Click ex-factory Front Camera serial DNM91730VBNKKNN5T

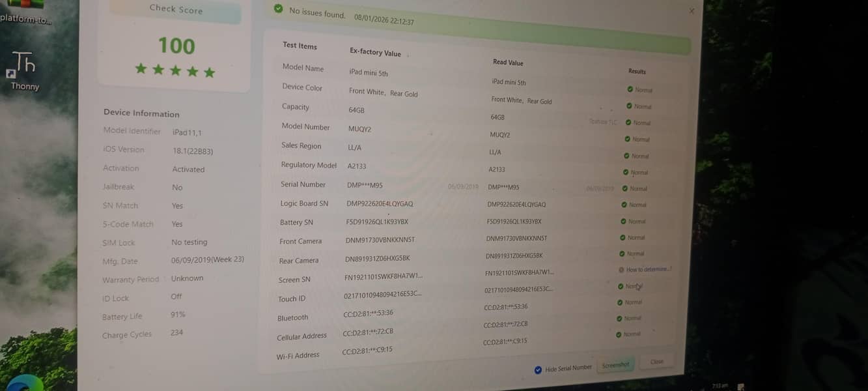click(x=380, y=240)
